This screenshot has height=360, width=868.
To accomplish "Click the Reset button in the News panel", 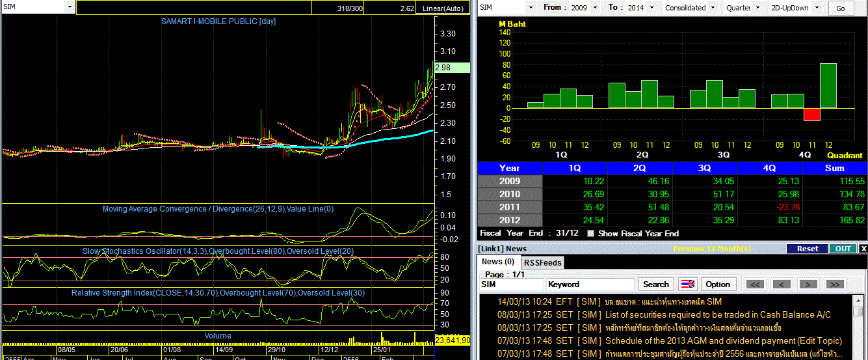I will pos(807,249).
